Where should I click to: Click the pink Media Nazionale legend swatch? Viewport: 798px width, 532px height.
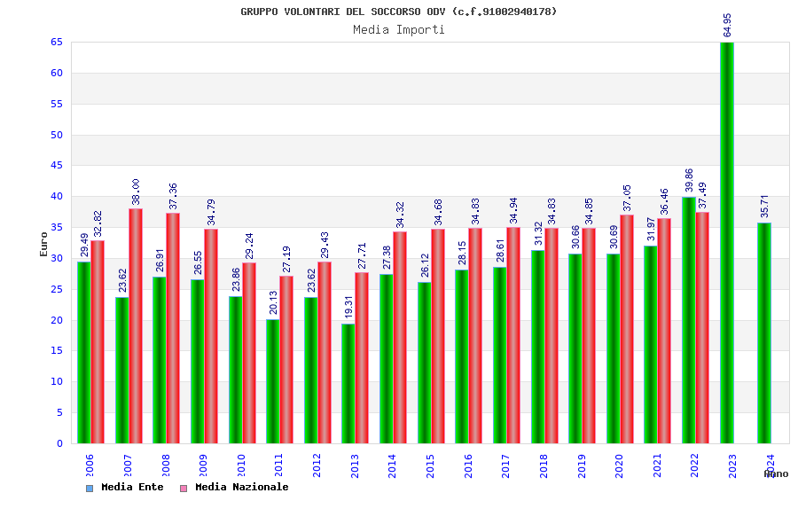[x=184, y=489]
